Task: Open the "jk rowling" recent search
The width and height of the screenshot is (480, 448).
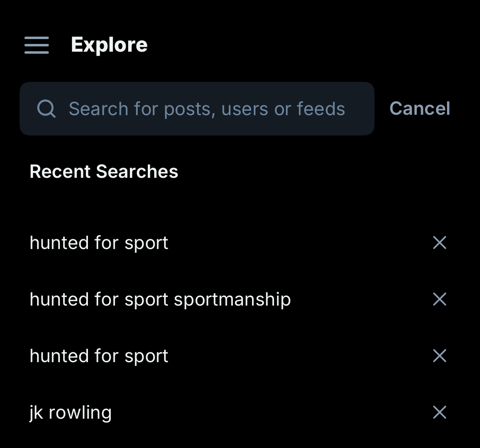Action: coord(71,413)
